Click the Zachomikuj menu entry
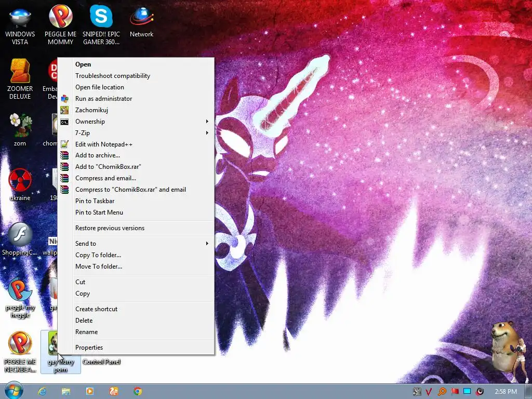The height and width of the screenshot is (399, 532). 136,110
